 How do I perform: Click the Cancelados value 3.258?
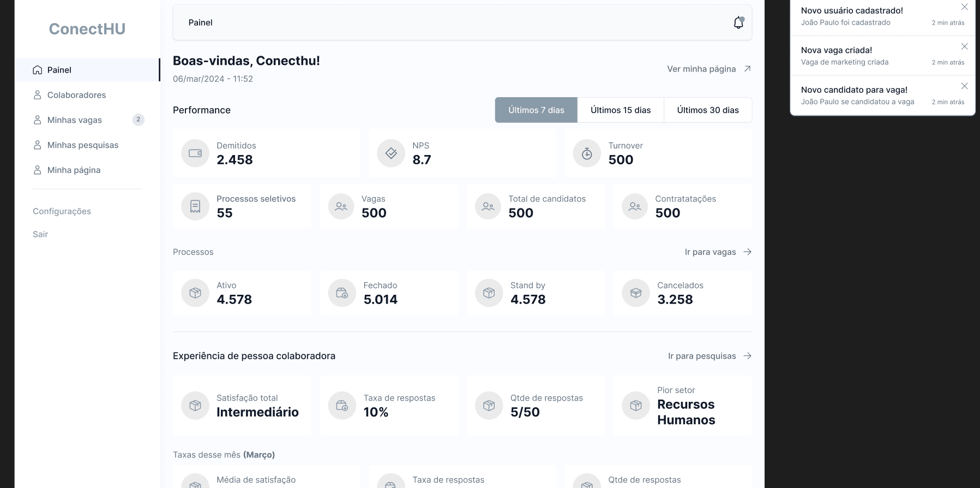675,300
